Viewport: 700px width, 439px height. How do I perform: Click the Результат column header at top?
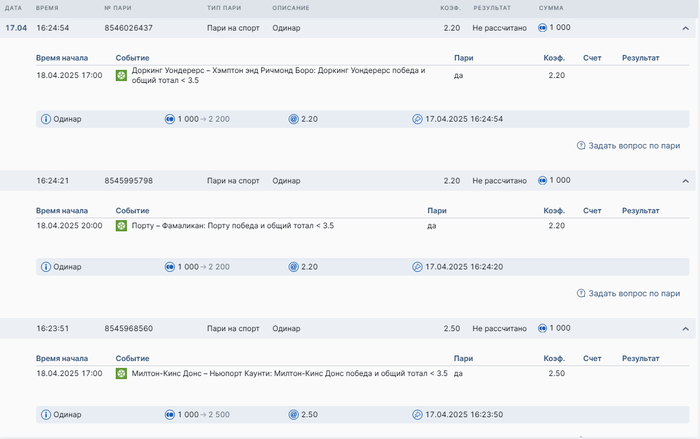pyautogui.click(x=492, y=8)
